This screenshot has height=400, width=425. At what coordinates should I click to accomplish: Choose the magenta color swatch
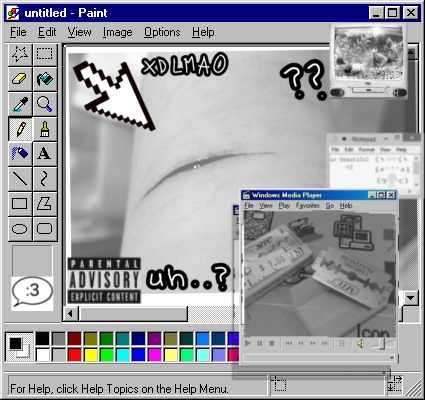[x=155, y=355]
